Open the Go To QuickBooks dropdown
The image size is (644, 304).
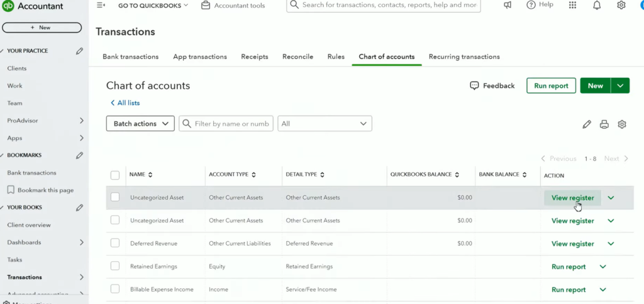tap(153, 5)
